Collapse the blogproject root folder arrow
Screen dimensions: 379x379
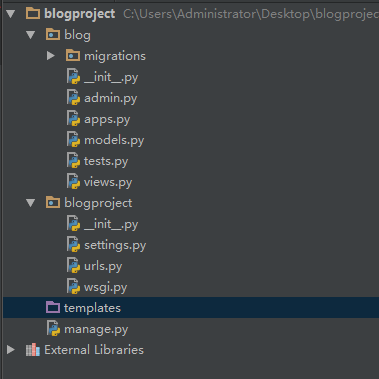pos(11,14)
